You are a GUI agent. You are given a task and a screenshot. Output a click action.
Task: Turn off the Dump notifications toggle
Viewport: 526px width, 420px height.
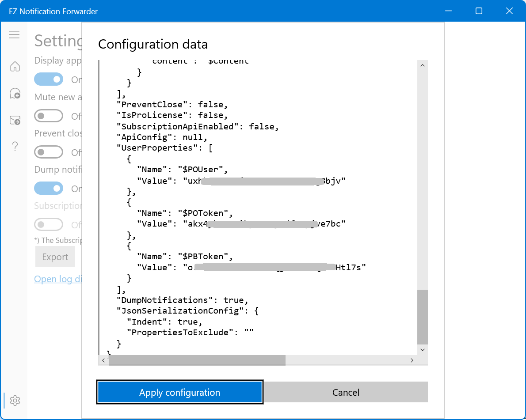[49, 189]
